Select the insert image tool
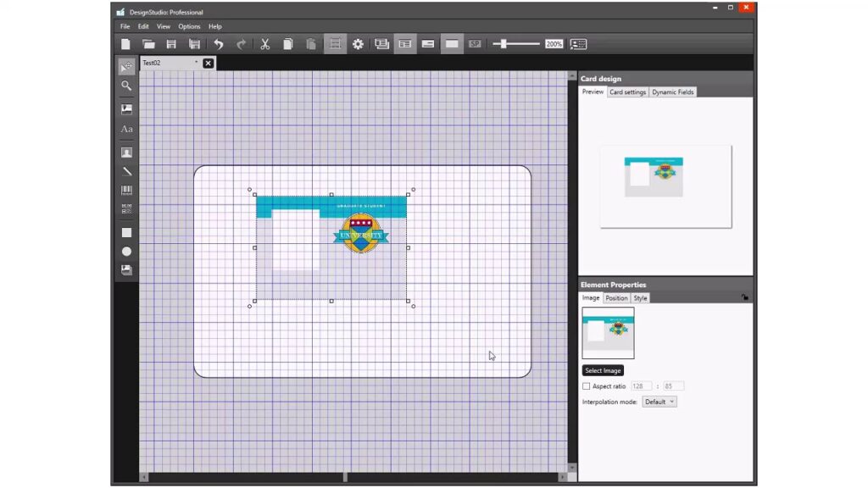 127,108
